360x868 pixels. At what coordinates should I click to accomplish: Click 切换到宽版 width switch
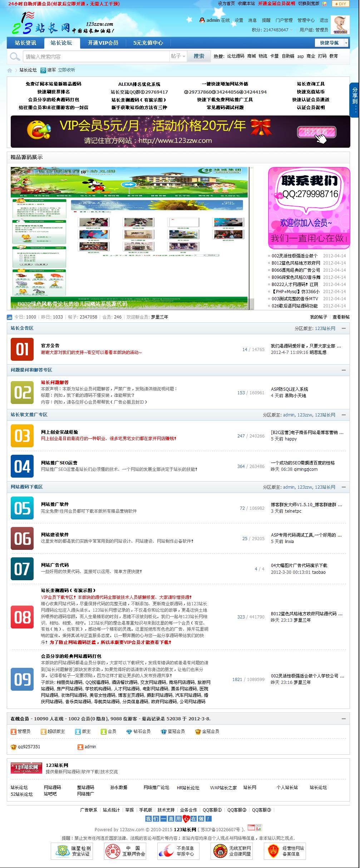point(309,4)
